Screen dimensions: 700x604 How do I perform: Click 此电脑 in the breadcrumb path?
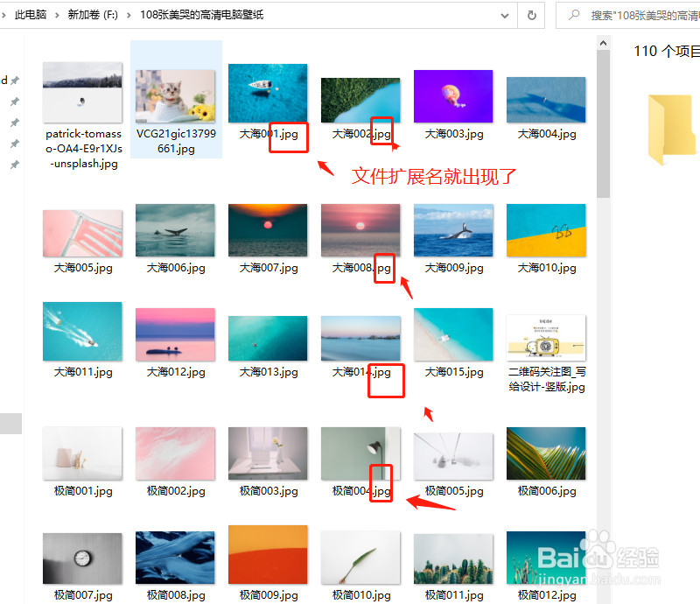click(x=31, y=15)
